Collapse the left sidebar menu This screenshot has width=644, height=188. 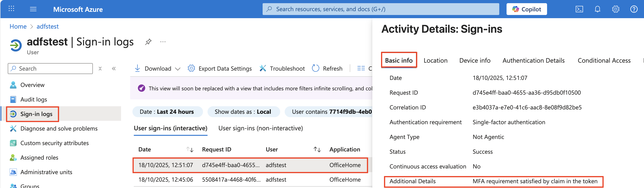tap(114, 69)
